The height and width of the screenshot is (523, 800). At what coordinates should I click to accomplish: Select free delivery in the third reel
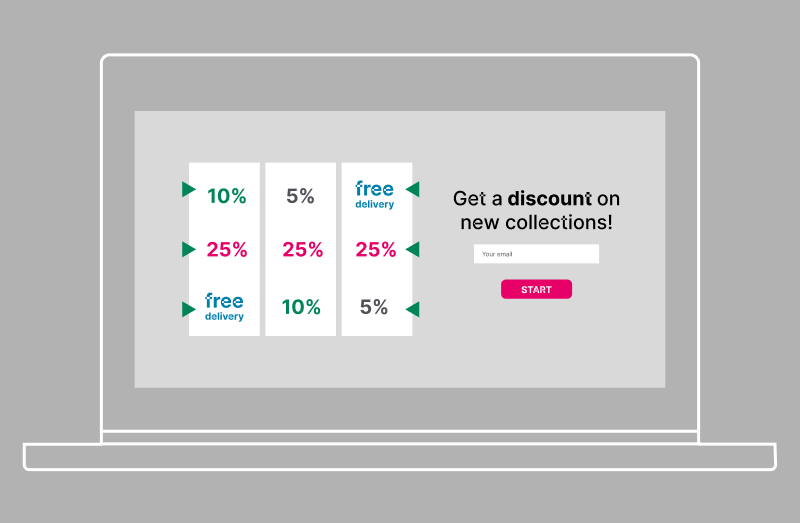click(374, 195)
